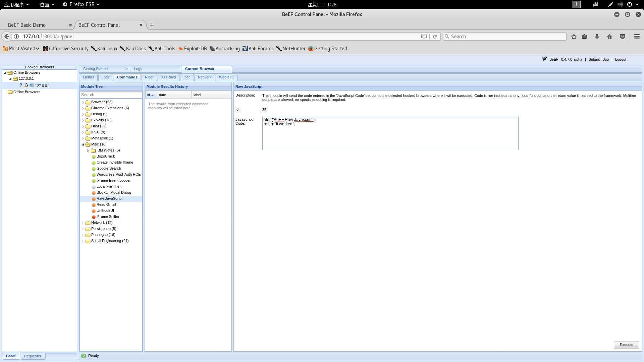Screen dimensions: 644x362
Task: Open the Exploit-DB bookmark
Action: [x=192, y=49]
